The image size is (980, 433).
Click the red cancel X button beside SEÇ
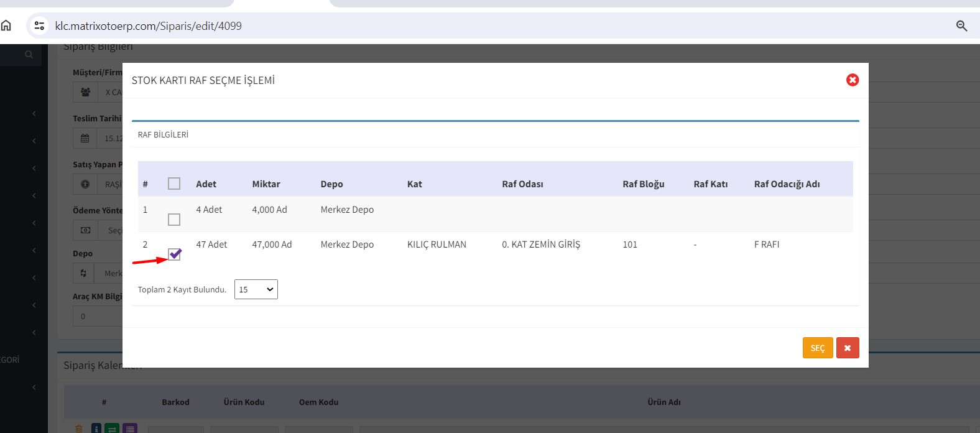[847, 348]
